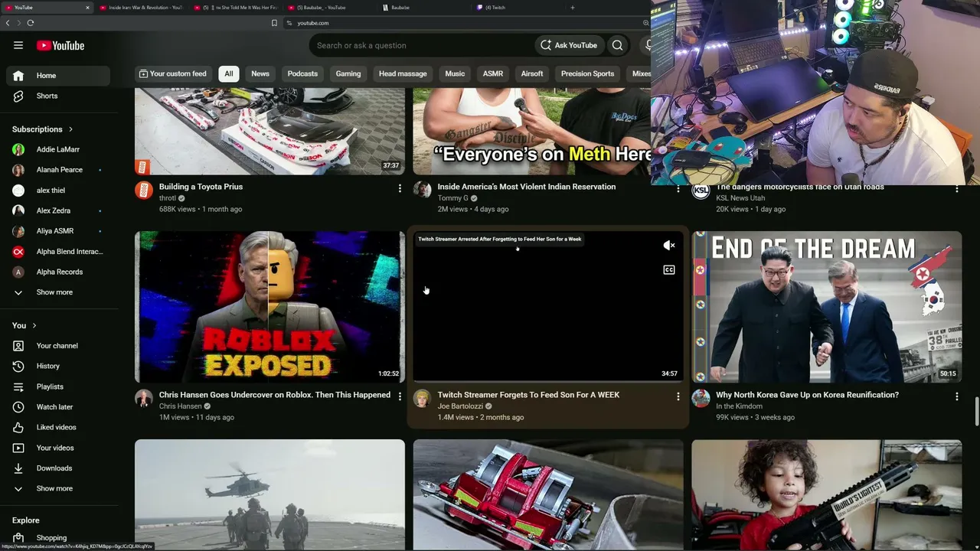Select the ASMR filter chip

pos(493,73)
